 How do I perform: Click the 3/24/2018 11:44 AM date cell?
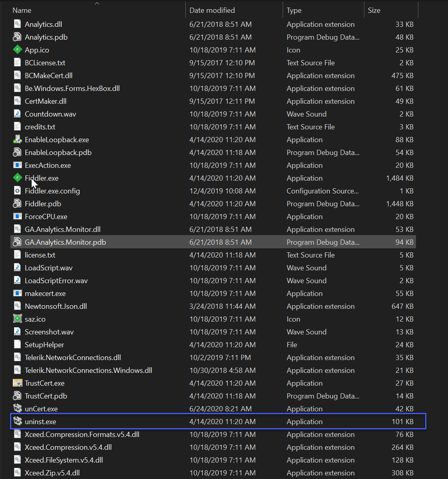(222, 306)
